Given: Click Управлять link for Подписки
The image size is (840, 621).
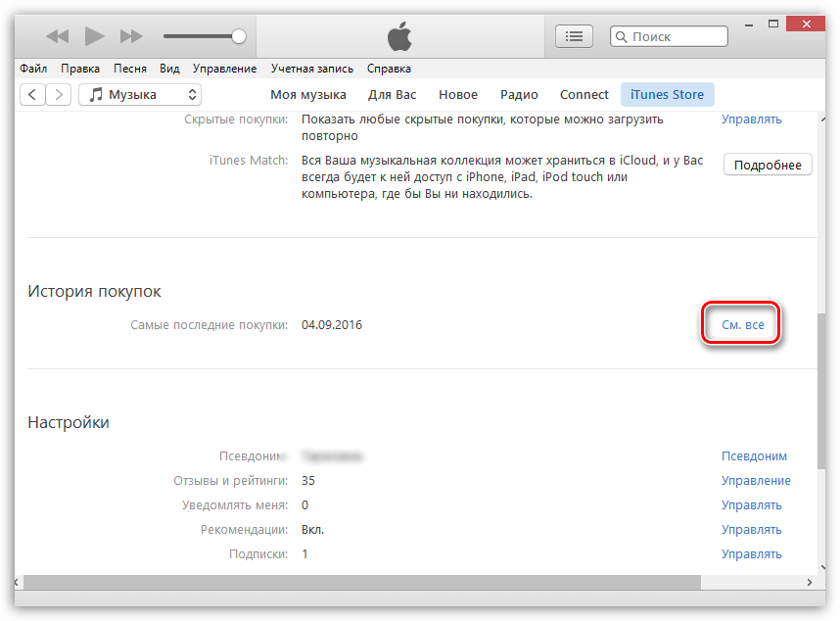Looking at the screenshot, I should (751, 554).
